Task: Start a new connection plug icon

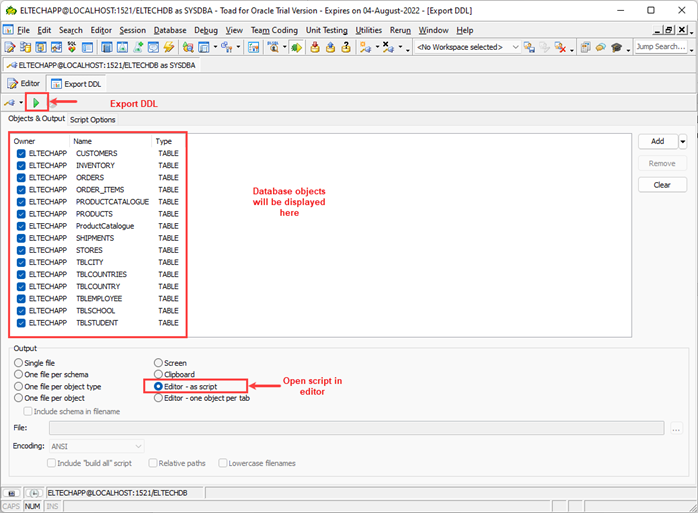Action: [365, 47]
